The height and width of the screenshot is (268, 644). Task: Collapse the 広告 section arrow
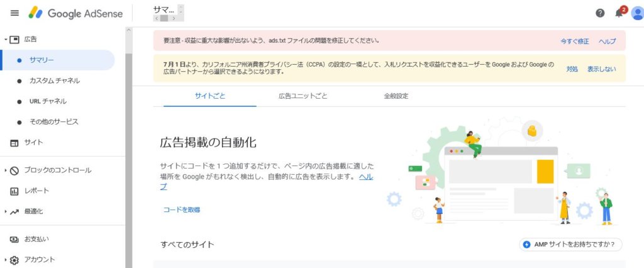point(6,40)
